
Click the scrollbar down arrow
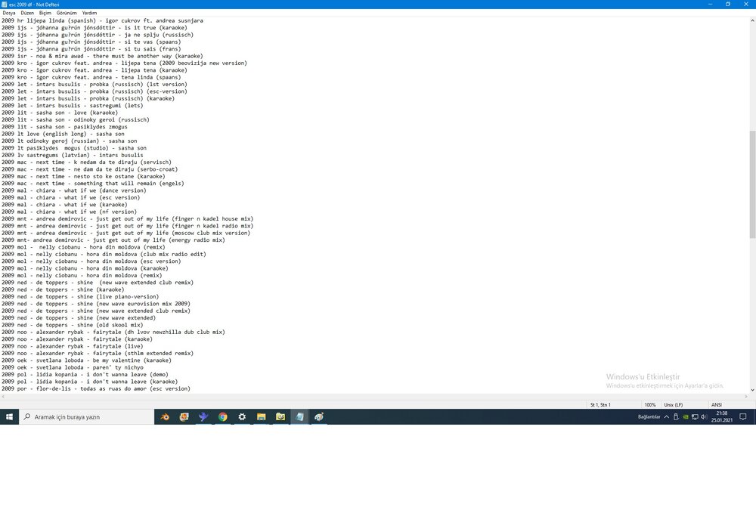click(x=751, y=389)
